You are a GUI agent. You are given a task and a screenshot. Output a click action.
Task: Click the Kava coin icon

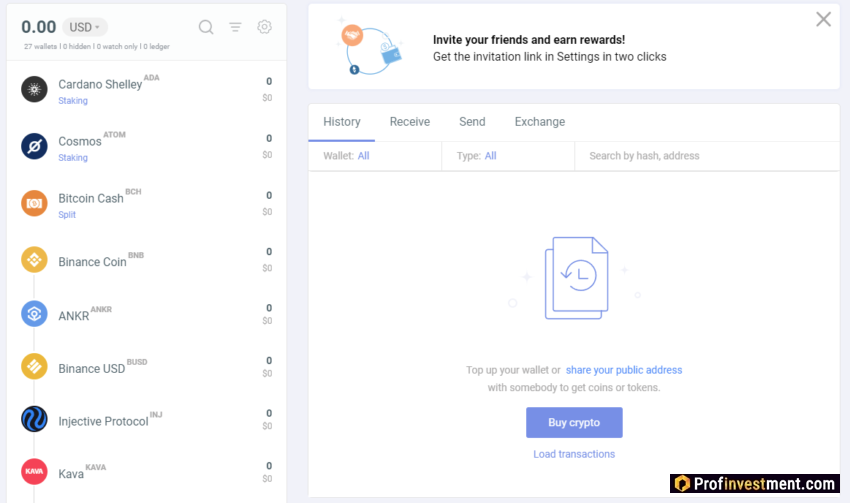(x=34, y=471)
